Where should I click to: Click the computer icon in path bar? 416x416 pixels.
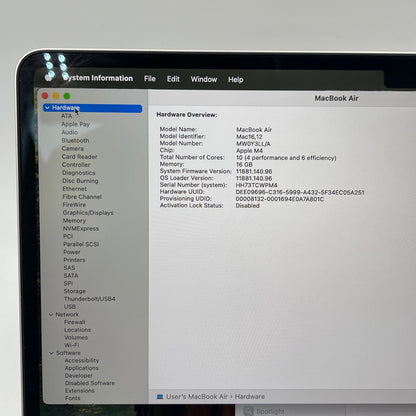160,396
